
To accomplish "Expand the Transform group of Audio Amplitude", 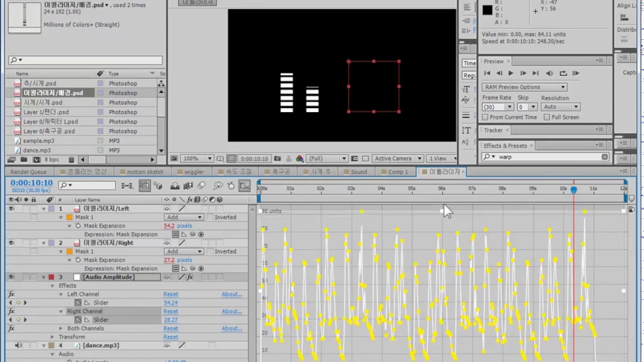I will coord(52,337).
